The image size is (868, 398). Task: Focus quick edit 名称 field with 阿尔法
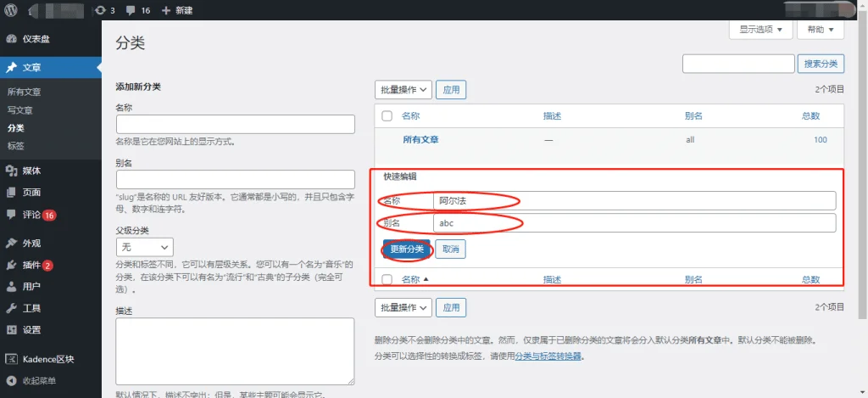(634, 200)
